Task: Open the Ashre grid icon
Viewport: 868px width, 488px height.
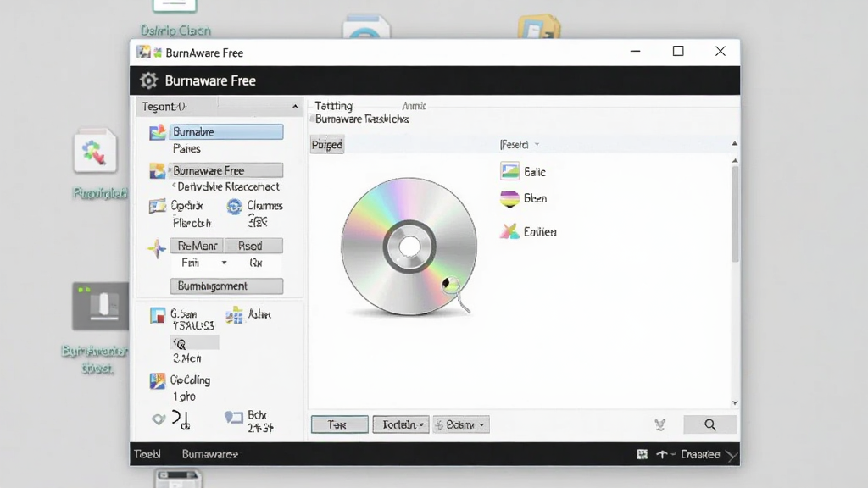Action: click(234, 315)
